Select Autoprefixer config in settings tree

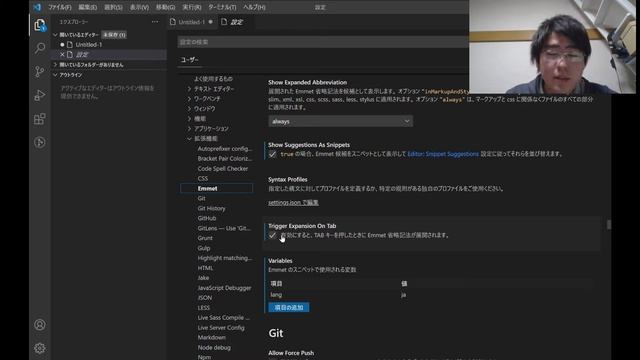pyautogui.click(x=224, y=149)
